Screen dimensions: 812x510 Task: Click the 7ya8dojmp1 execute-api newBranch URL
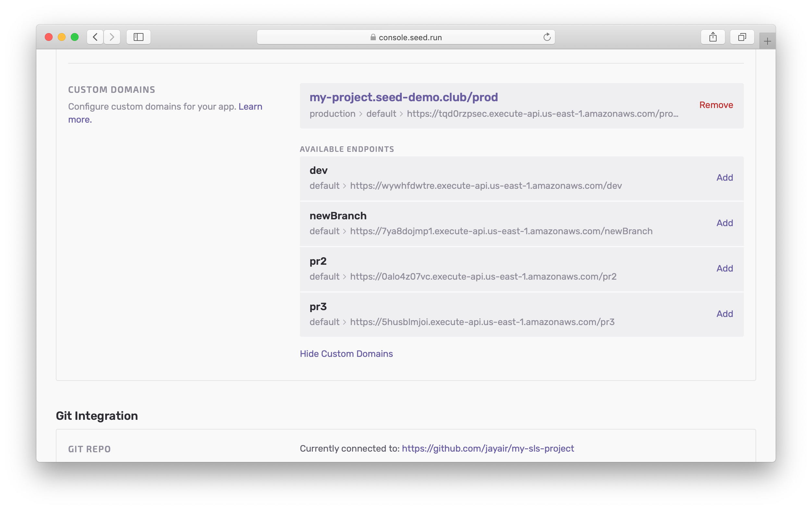click(x=501, y=231)
